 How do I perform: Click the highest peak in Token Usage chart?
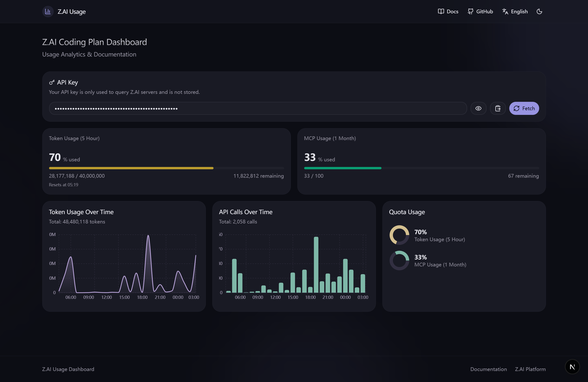[x=148, y=236]
